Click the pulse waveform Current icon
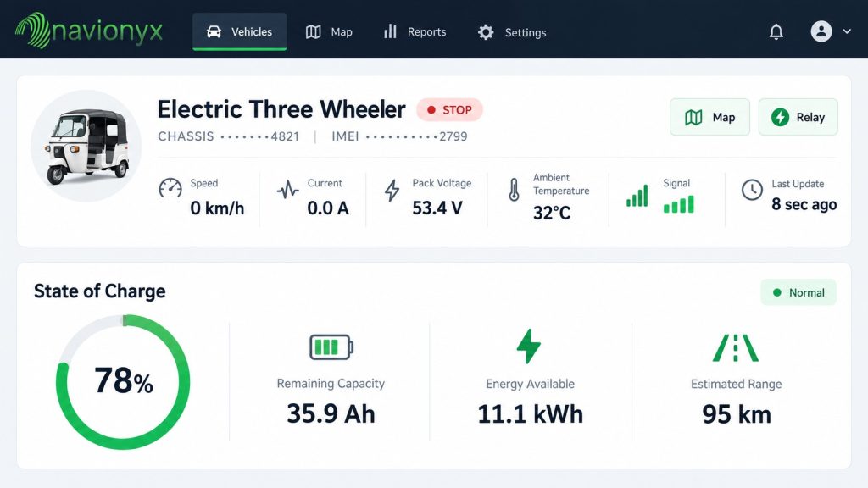 [x=288, y=190]
